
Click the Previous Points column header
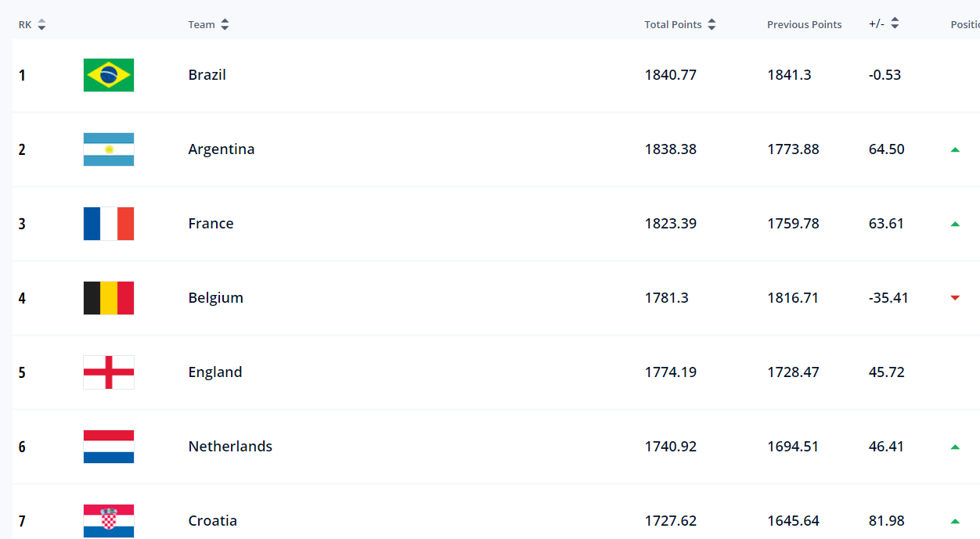click(x=804, y=25)
